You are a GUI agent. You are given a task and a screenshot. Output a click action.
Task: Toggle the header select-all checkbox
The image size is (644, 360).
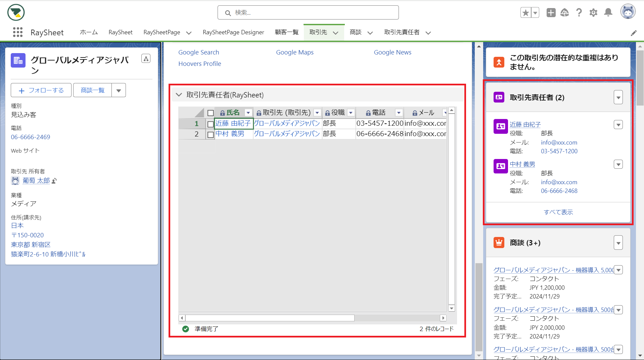click(211, 113)
